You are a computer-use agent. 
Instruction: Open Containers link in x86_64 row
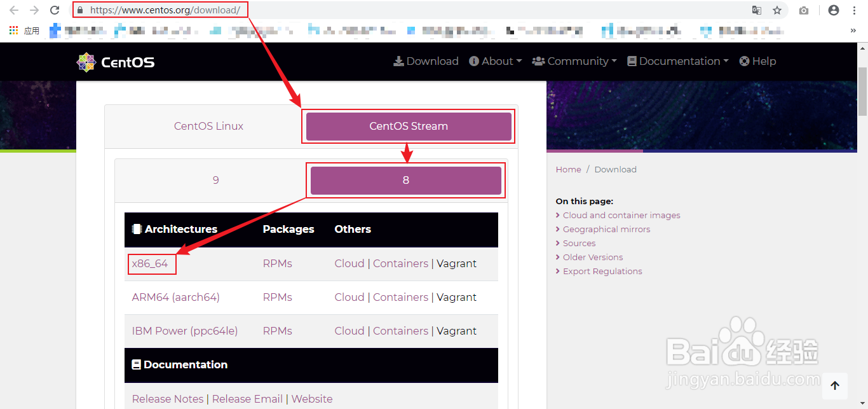(x=400, y=263)
